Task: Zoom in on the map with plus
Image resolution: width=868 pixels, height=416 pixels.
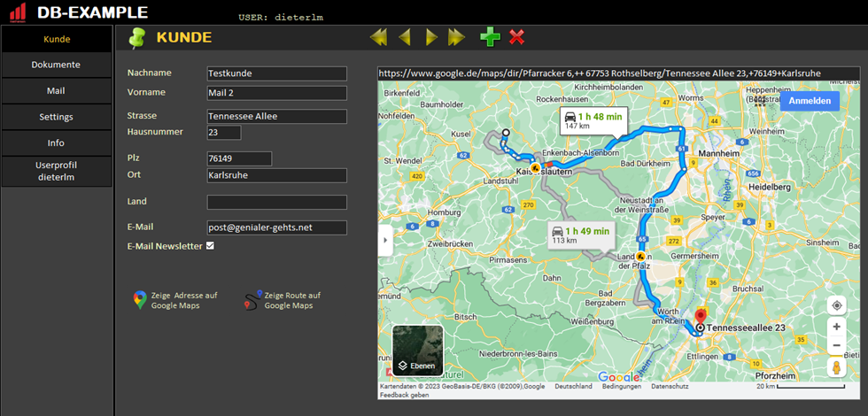Action: [837, 327]
